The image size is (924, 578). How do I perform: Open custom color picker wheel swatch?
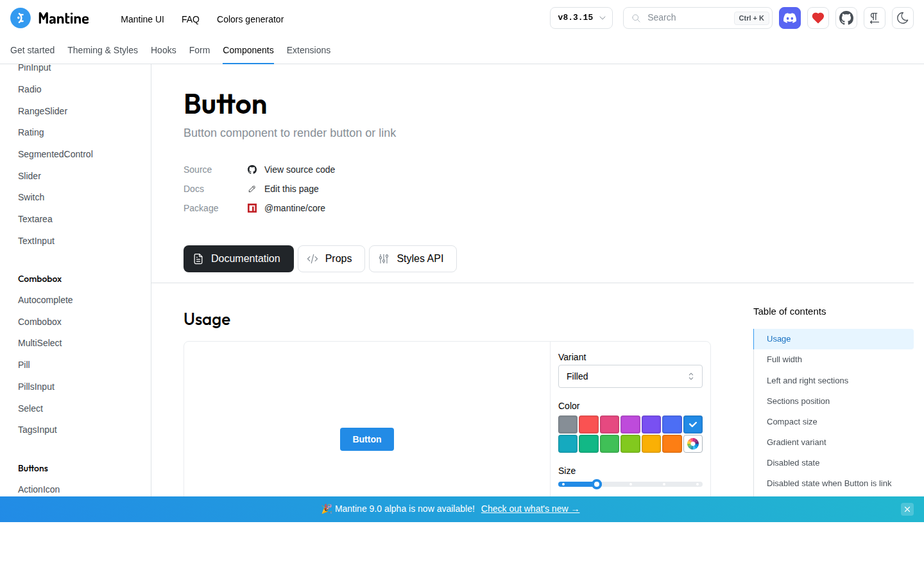[x=693, y=444]
